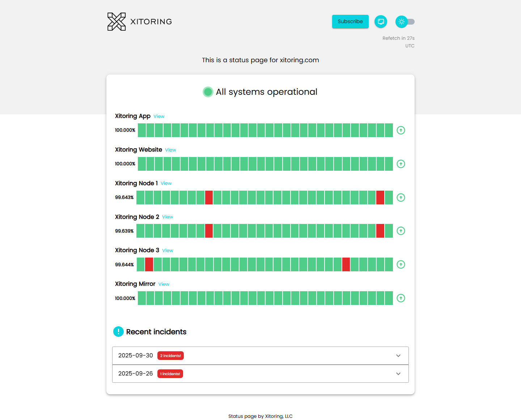Click the Xitoring App up-arrow status icon
The image size is (521, 420).
pos(401,130)
